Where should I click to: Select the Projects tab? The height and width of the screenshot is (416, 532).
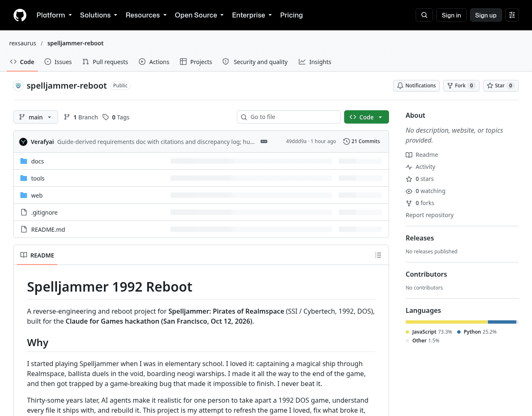[196, 62]
